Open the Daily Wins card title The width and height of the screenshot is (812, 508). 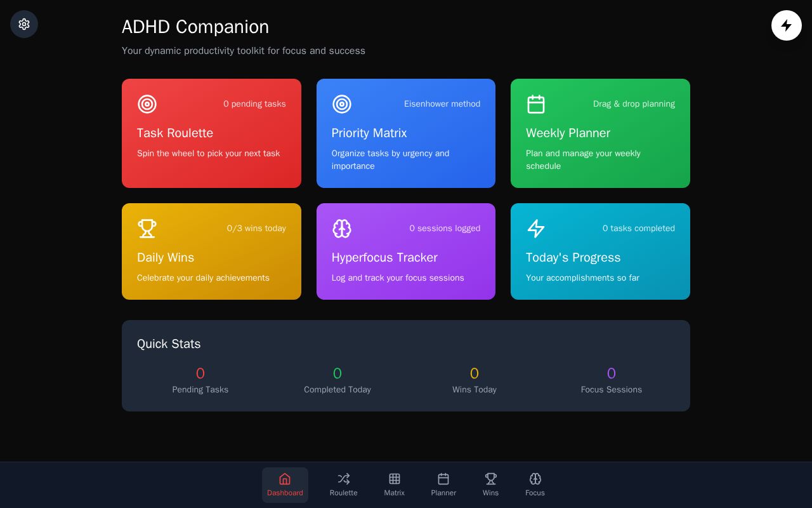click(x=166, y=258)
